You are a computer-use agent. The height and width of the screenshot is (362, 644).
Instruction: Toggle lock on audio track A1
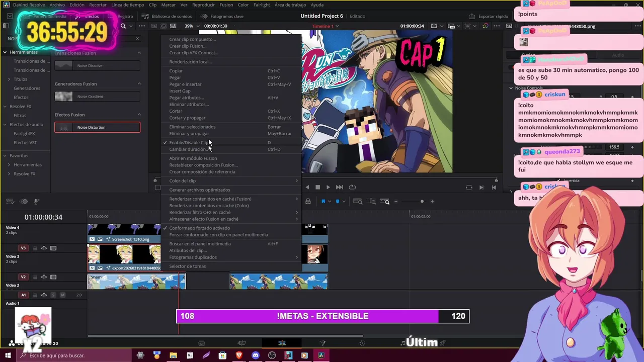pos(35,295)
